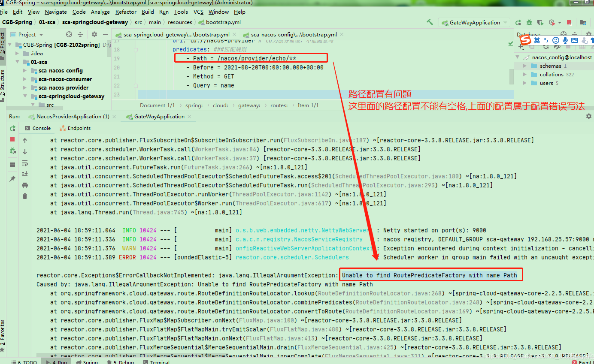Collapse the sca-springcloud-geteway module
This screenshot has width=594, height=364.
[25, 96]
